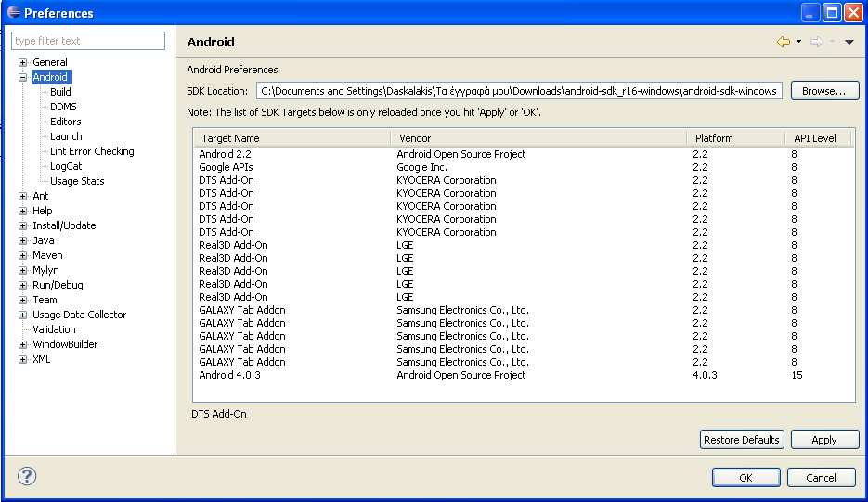
Task: Click API level 15 cell
Action: coord(797,375)
